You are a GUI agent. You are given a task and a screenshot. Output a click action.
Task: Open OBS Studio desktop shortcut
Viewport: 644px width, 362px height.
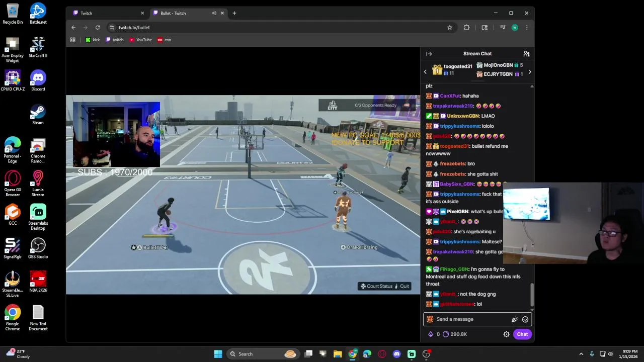coord(38,249)
